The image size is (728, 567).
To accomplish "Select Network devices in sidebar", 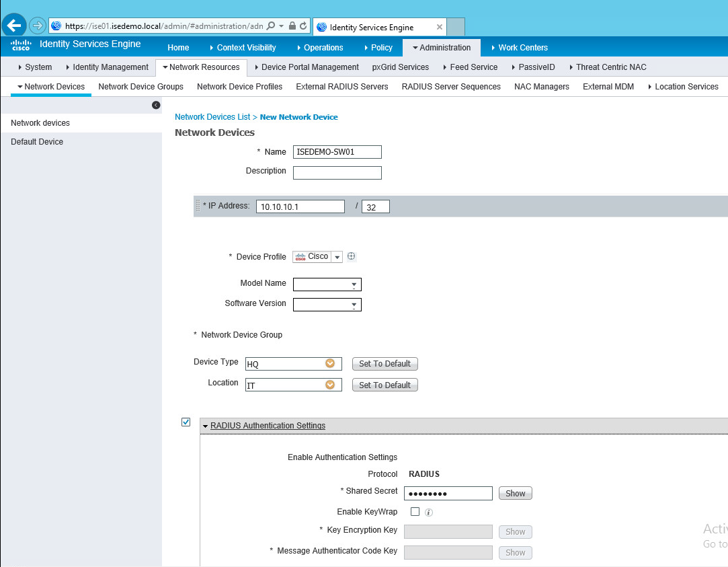I will tap(81, 123).
